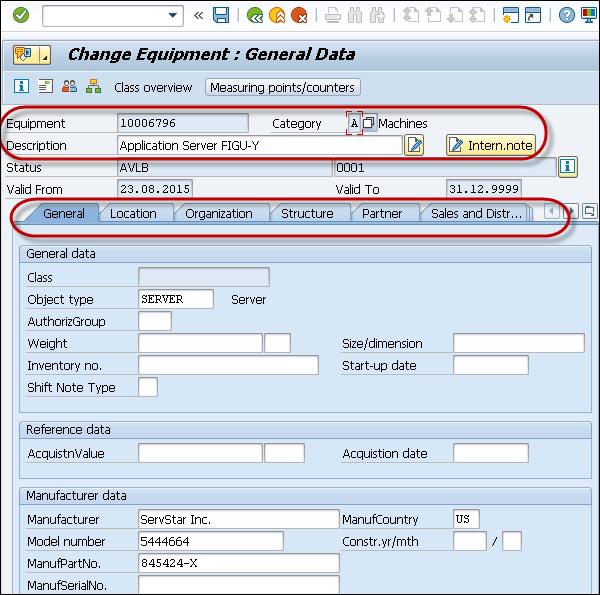Screen dimensions: 600x595
Task: Click the Model number field 5444664
Action: pyautogui.click(x=211, y=541)
